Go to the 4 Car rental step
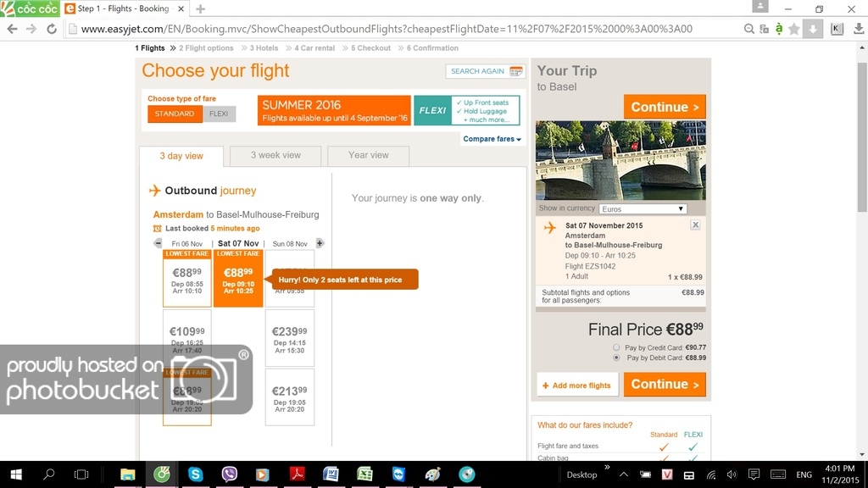 pos(314,48)
